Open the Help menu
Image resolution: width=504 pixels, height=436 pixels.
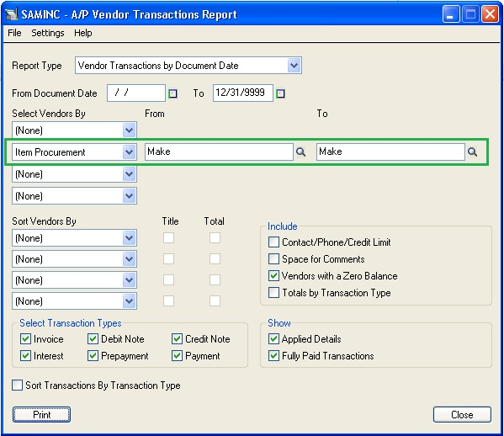tap(83, 33)
